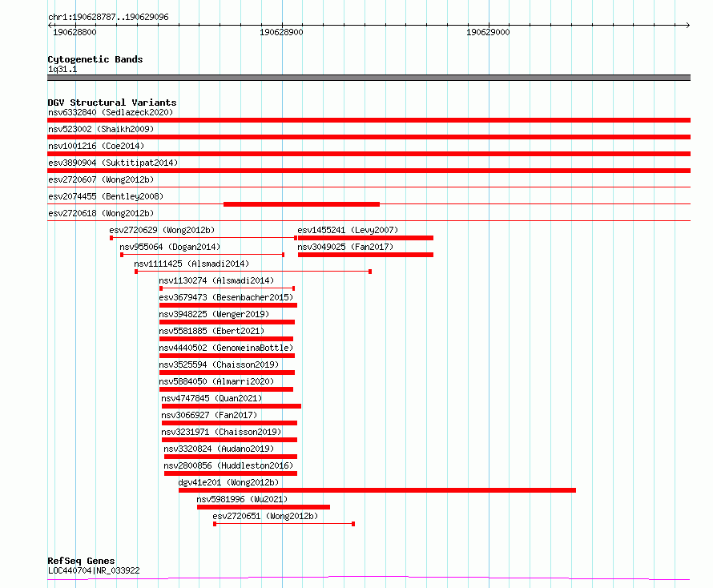Click the RefSeq Genes track title
Viewport: 713px width, 588px height.
click(x=81, y=562)
